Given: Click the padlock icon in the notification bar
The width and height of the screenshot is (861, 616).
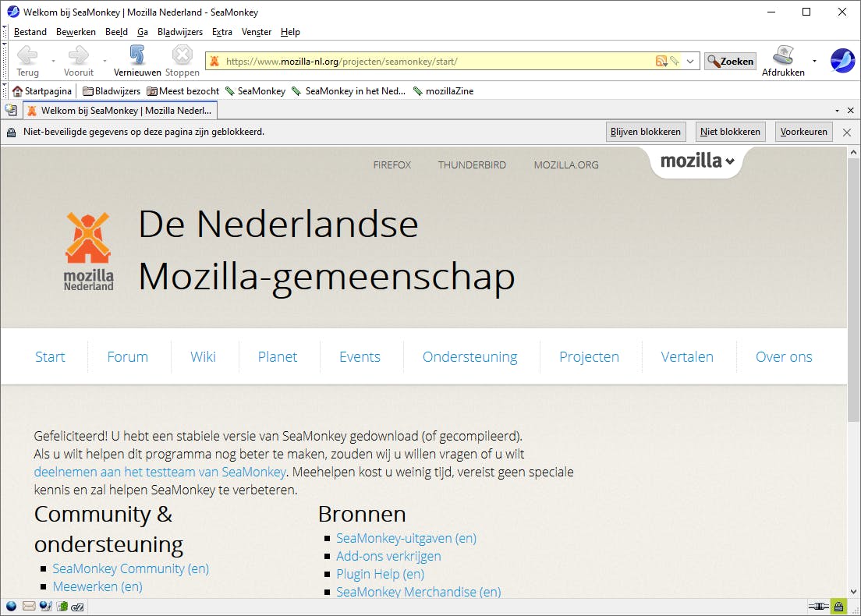Looking at the screenshot, I should pos(11,133).
